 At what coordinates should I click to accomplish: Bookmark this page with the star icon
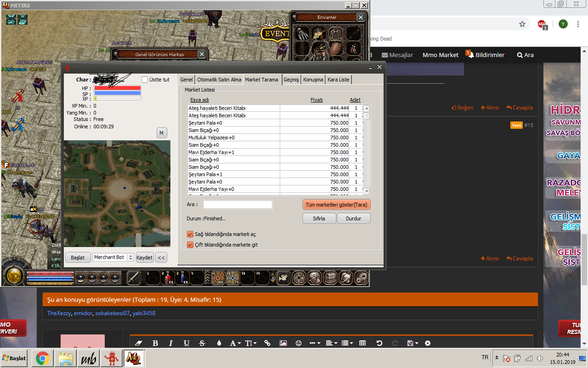[x=522, y=24]
